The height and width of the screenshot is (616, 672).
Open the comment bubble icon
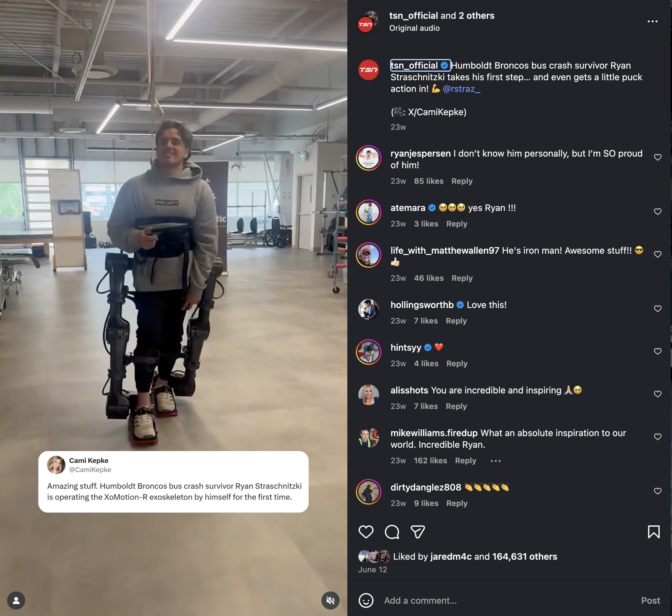392,532
